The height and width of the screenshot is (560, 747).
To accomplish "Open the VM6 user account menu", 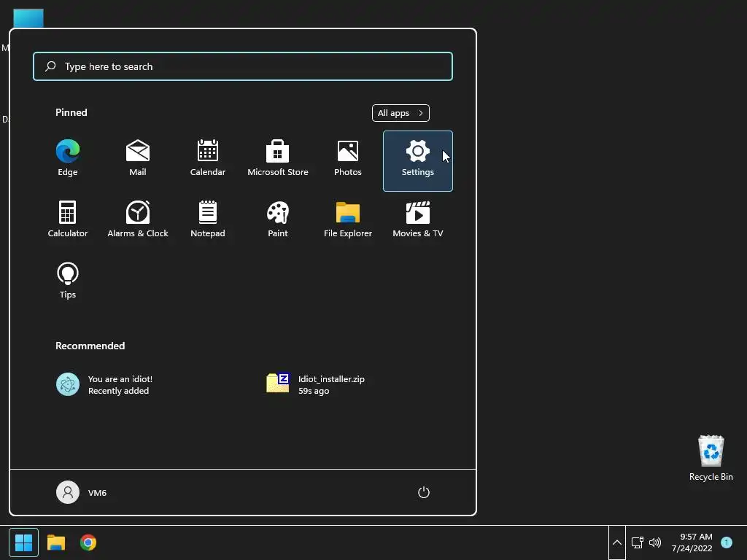I will pos(82,492).
